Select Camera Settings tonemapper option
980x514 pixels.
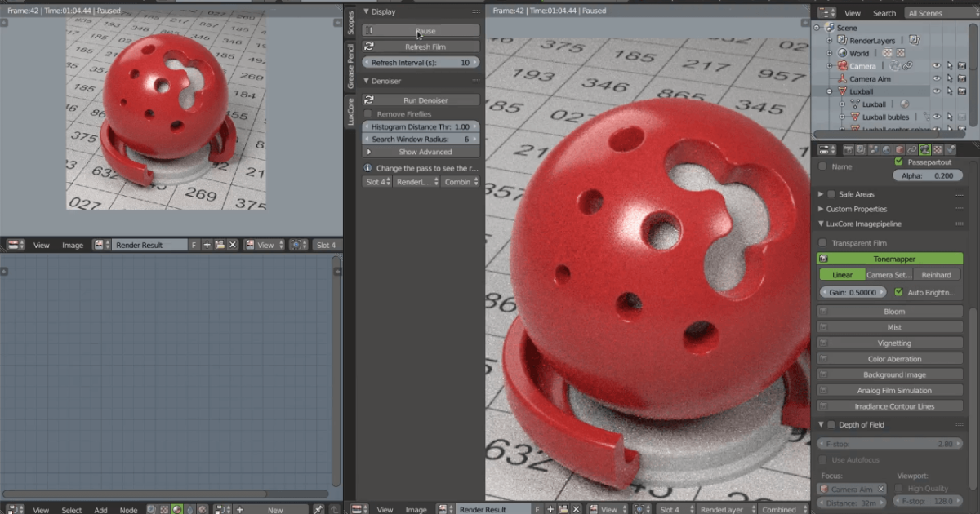889,275
